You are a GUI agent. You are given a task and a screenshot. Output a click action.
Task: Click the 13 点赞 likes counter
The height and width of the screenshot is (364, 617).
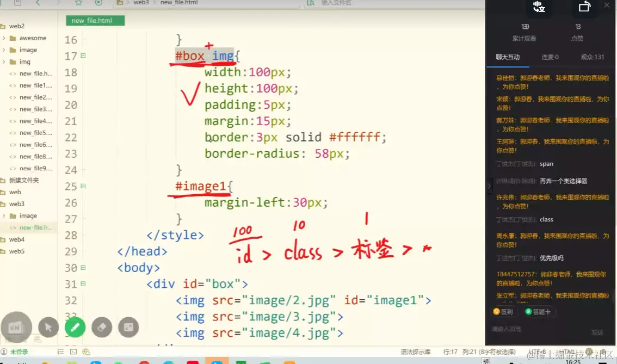coord(577,32)
